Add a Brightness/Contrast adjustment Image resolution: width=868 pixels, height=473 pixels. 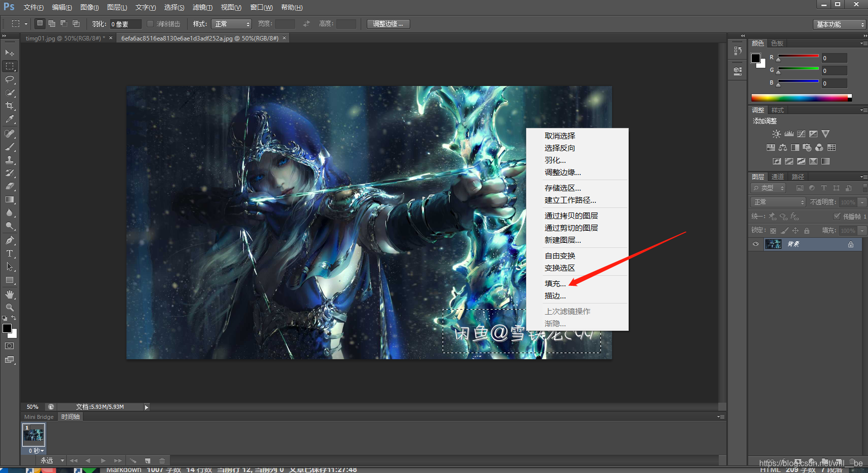(x=776, y=134)
